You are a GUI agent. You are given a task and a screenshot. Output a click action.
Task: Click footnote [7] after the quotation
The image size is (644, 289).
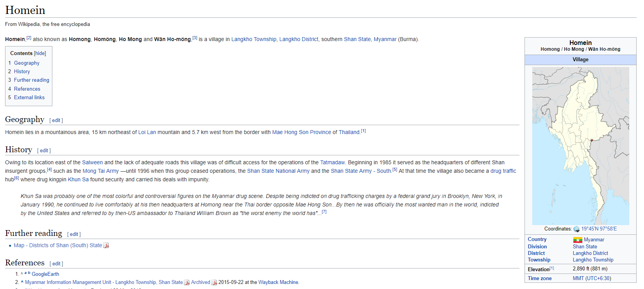coord(324,212)
